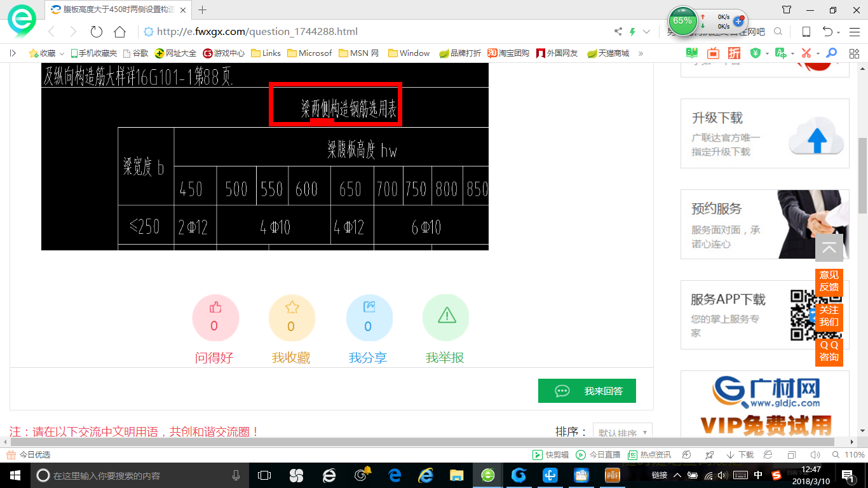Click the back-to-top arrow button
868x488 pixels.
coord(829,248)
